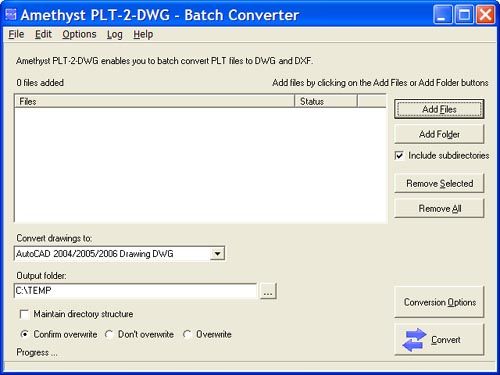500x375 pixels.
Task: Open the Log menu
Action: [114, 34]
